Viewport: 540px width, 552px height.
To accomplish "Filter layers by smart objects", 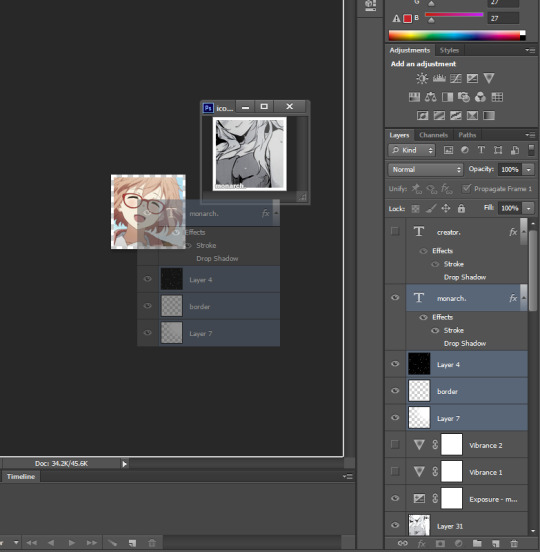I will tap(515, 150).
